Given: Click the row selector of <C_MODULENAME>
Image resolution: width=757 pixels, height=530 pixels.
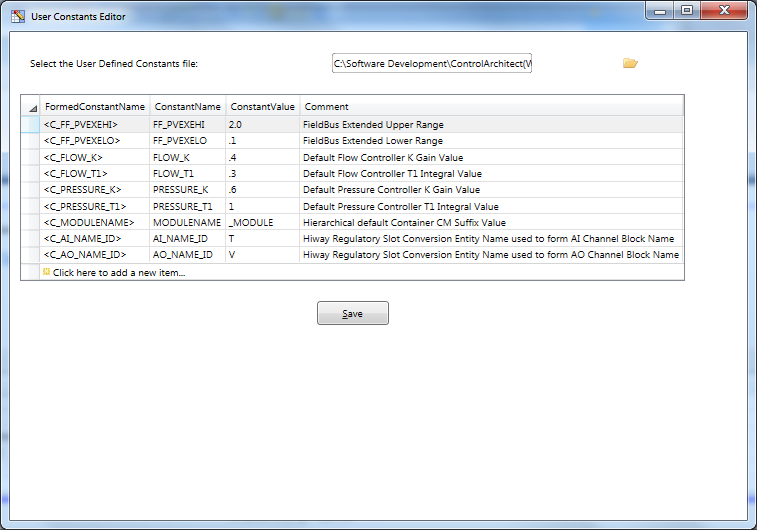Looking at the screenshot, I should click(30, 223).
